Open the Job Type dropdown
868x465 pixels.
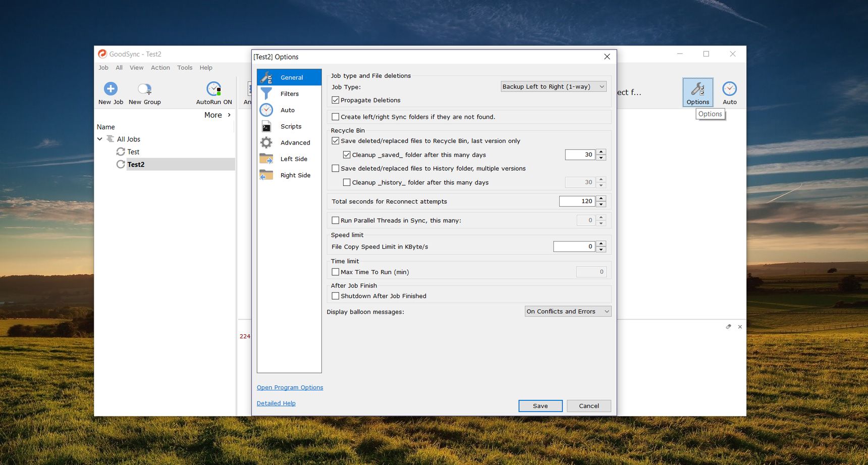[554, 86]
